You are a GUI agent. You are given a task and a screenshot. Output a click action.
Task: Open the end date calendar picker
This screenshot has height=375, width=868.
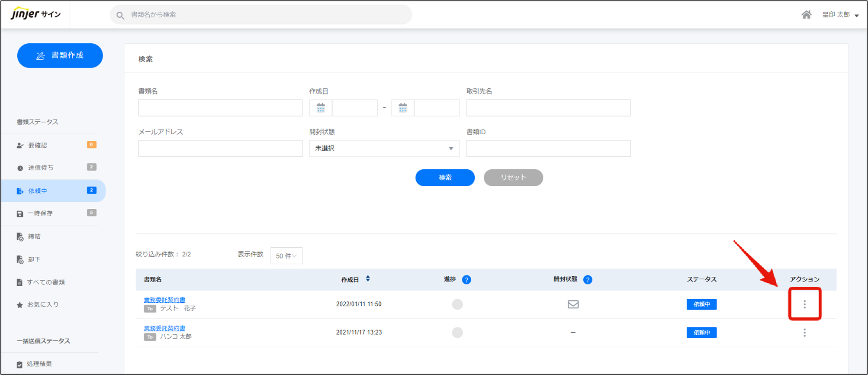click(402, 108)
